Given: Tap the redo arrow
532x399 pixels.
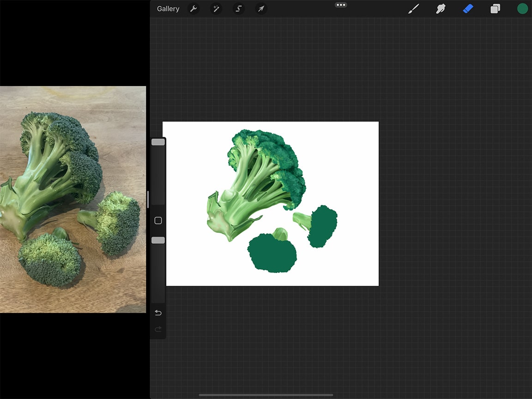Looking at the screenshot, I should [x=158, y=329].
